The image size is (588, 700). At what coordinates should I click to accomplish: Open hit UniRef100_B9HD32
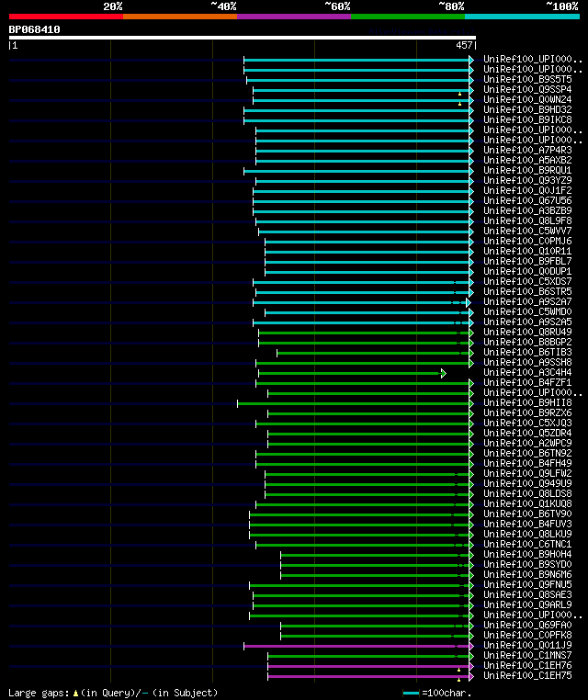(x=527, y=110)
